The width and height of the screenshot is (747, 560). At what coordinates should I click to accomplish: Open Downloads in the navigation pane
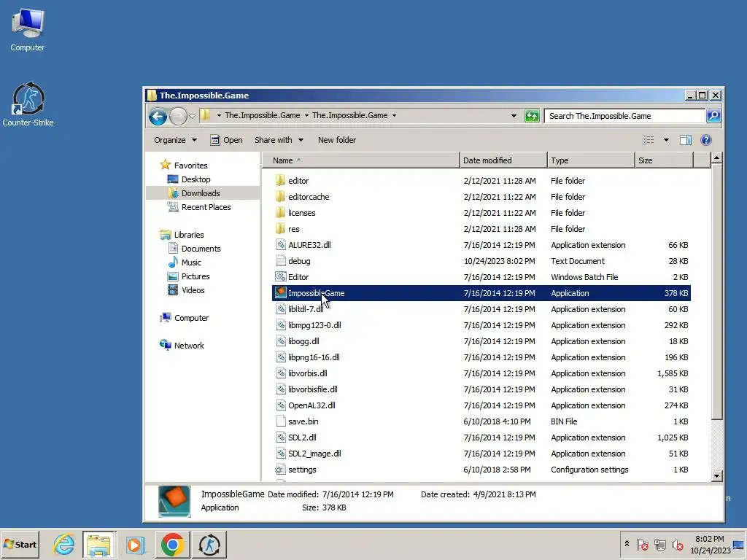[193, 192]
